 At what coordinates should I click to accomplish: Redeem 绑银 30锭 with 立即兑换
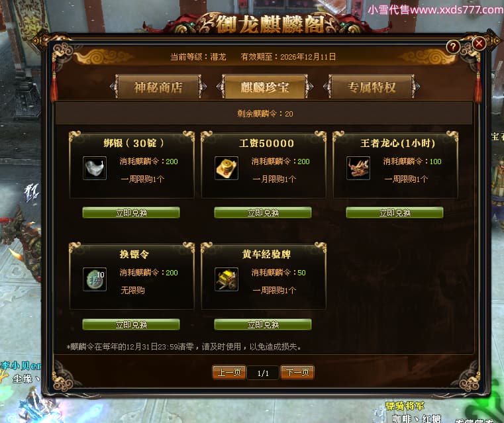pos(131,212)
